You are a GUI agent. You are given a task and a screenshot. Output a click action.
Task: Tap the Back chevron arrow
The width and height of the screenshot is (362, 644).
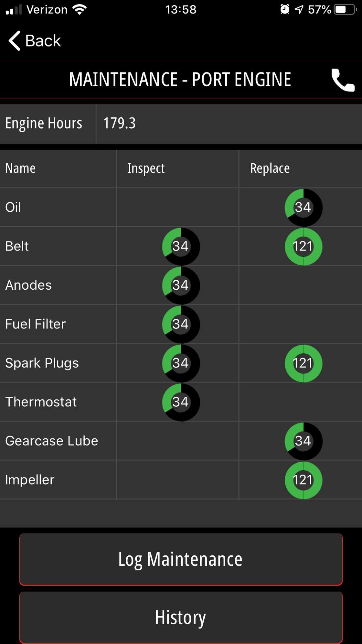[15, 41]
